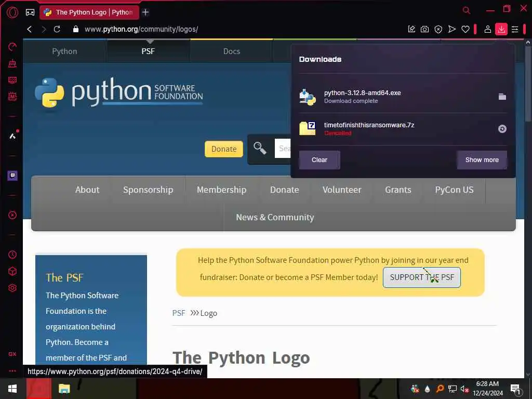
Task: Open File Explorer from the taskbar
Action: [64, 389]
